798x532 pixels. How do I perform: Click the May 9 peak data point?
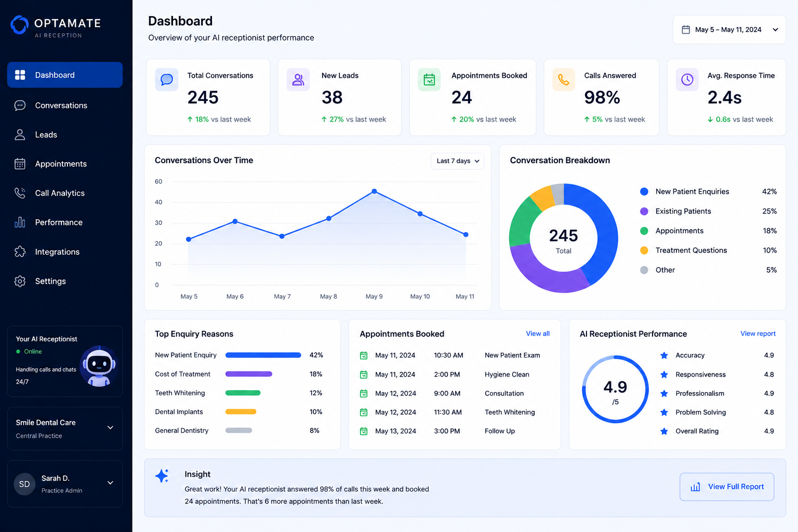375,192
